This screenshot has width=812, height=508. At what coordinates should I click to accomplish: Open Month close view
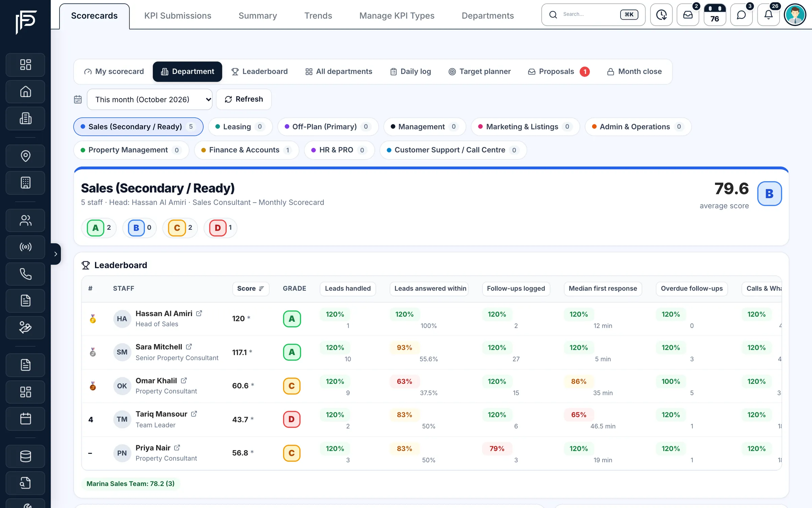click(634, 71)
